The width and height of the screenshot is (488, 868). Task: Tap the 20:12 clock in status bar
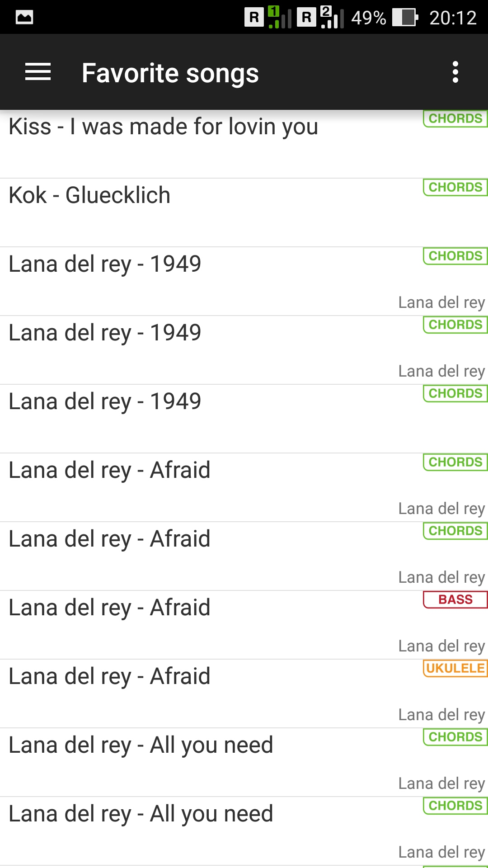[453, 18]
